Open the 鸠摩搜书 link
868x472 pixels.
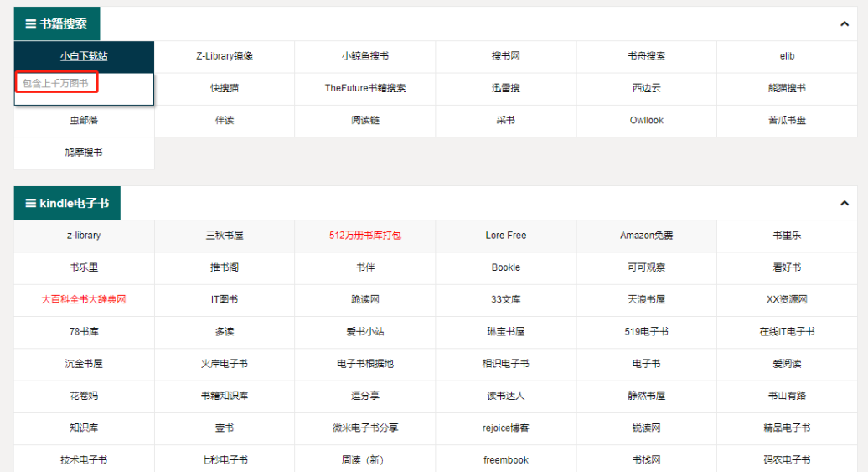click(84, 153)
